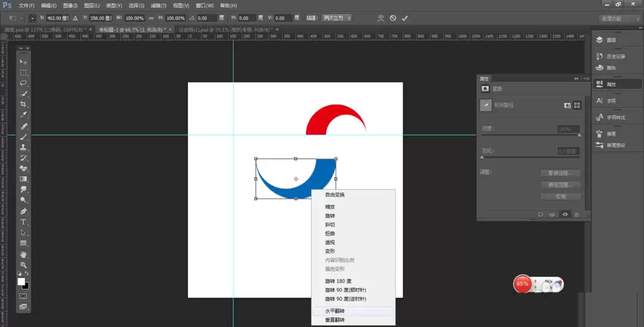
Task: Switch to warp mode icon
Action: click(x=381, y=18)
